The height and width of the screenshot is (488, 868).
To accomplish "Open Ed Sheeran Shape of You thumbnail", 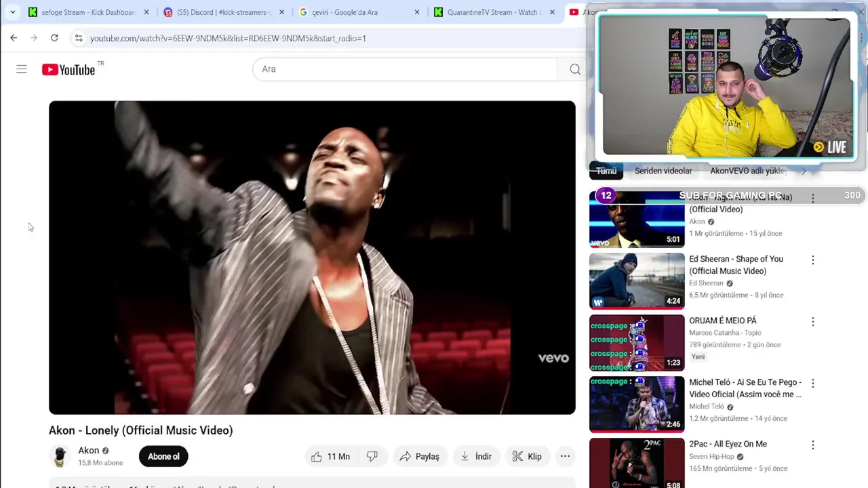I will pos(637,281).
